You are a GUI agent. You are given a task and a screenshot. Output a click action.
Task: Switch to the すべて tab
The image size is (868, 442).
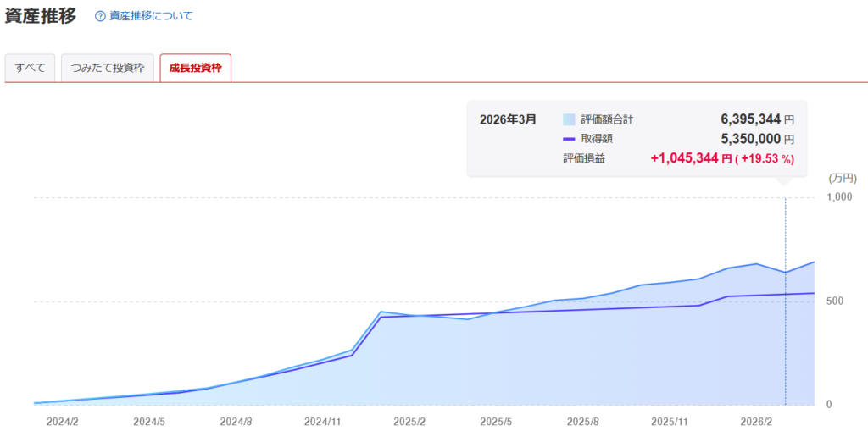click(x=31, y=68)
